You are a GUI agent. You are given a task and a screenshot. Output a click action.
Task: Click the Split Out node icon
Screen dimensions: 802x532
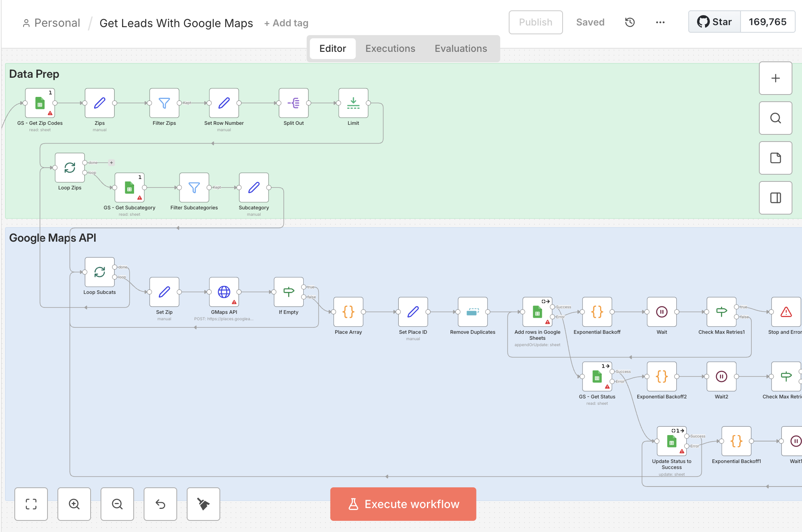pyautogui.click(x=294, y=103)
